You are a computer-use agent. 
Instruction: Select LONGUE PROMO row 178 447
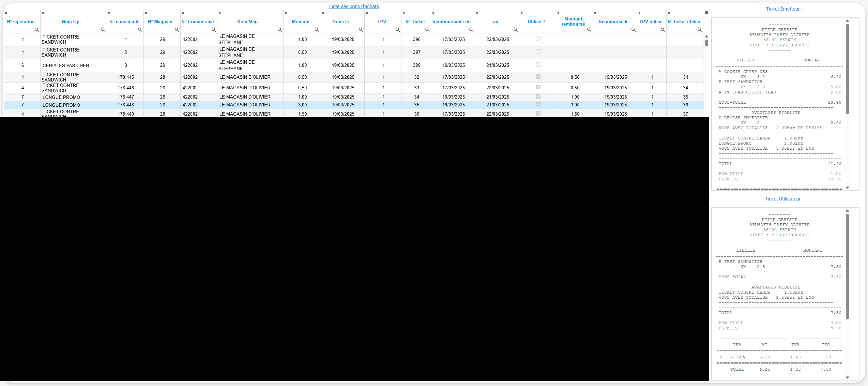61,97
